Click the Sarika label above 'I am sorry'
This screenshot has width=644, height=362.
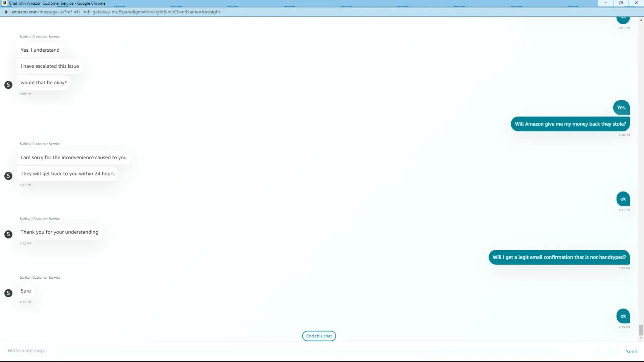point(40,144)
